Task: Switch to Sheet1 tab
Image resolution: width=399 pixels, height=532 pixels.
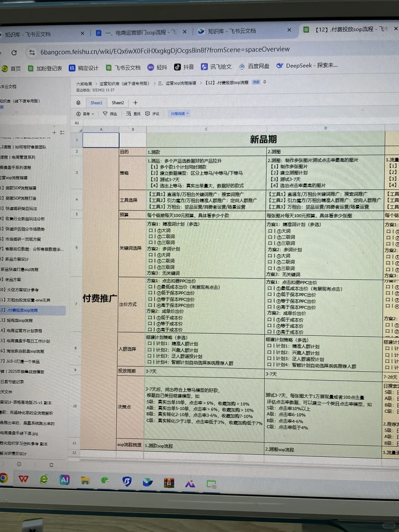Action: 96,103
